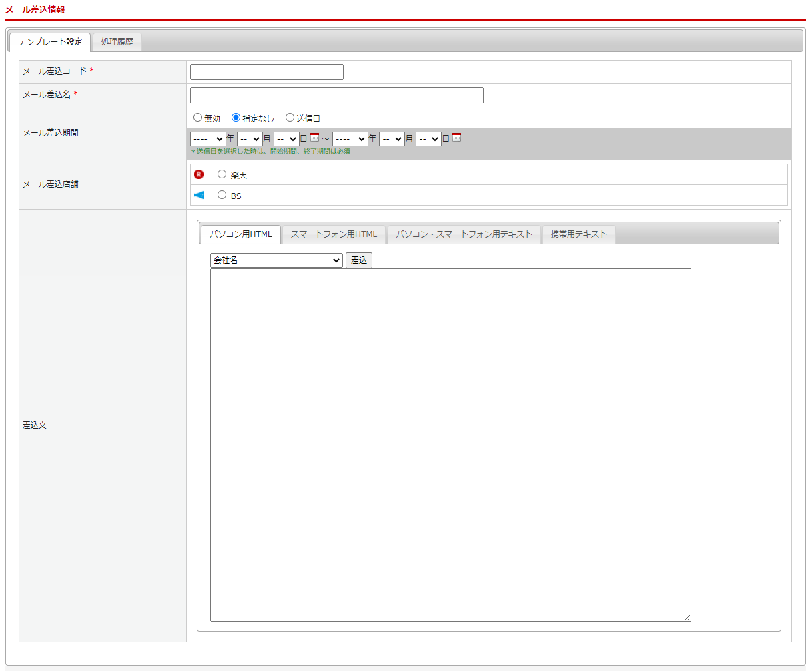The height and width of the screenshot is (671, 812).
Task: Select the 指定なし radio option
Action: tap(236, 118)
